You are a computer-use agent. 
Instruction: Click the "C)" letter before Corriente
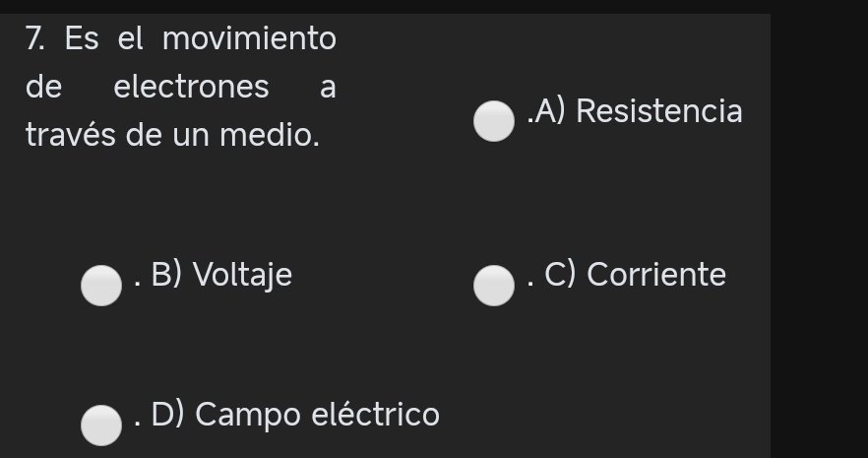(x=559, y=275)
